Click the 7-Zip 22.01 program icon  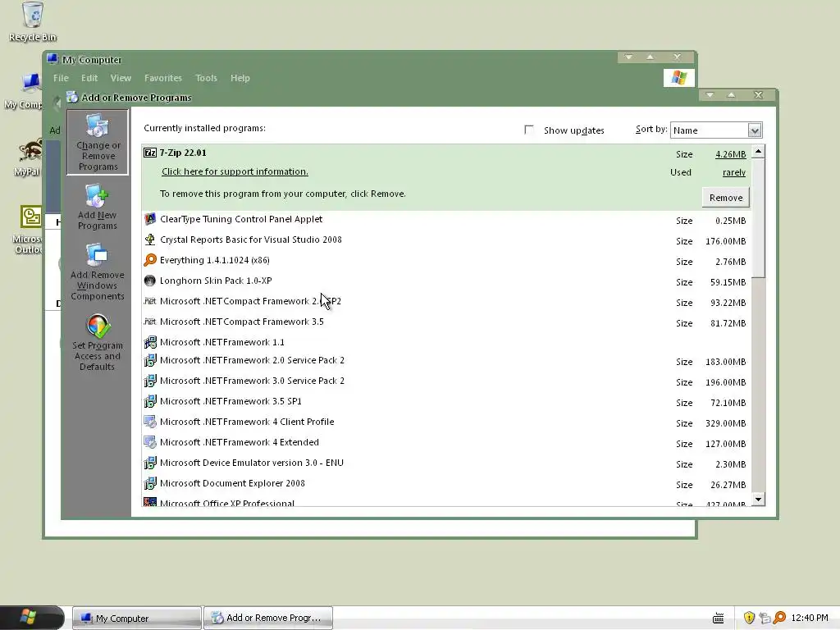click(x=150, y=153)
